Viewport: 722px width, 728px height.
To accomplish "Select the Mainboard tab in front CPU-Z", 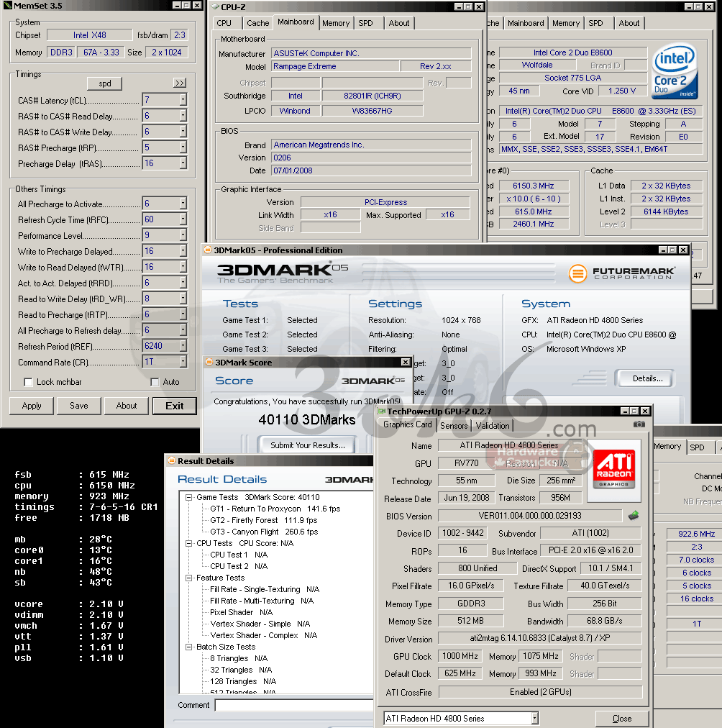I will click(x=296, y=22).
